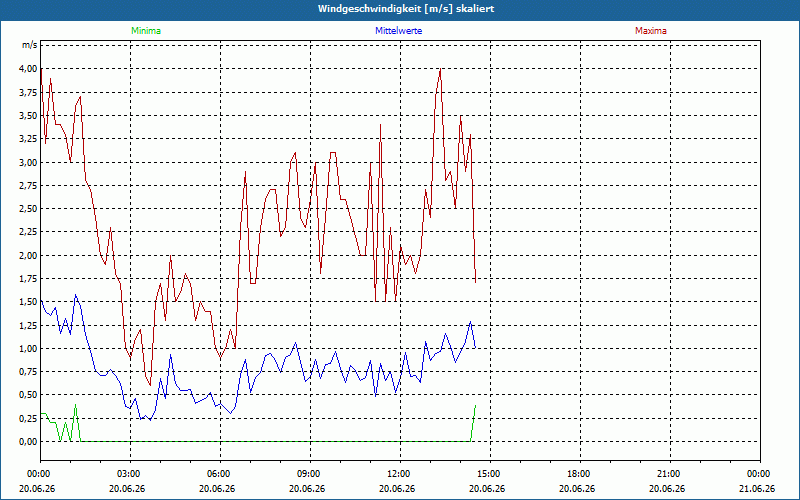
Task: Select the 15:00 time axis label
Action: coord(490,474)
